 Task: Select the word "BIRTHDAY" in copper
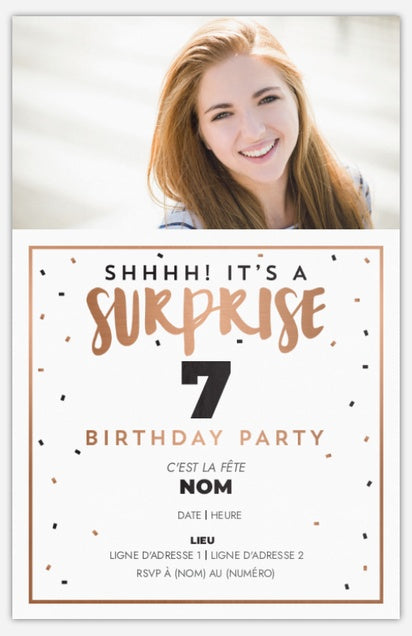154,438
